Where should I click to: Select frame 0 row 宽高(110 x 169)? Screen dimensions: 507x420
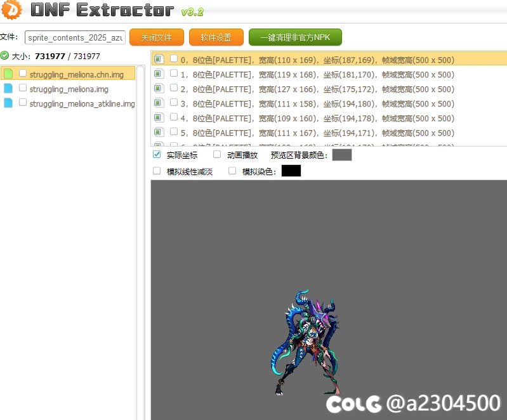(329, 60)
